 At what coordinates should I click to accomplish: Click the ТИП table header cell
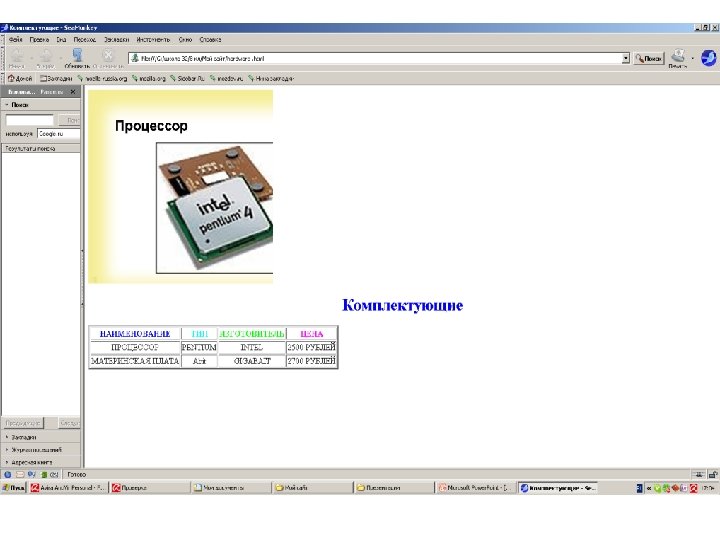[x=199, y=334]
